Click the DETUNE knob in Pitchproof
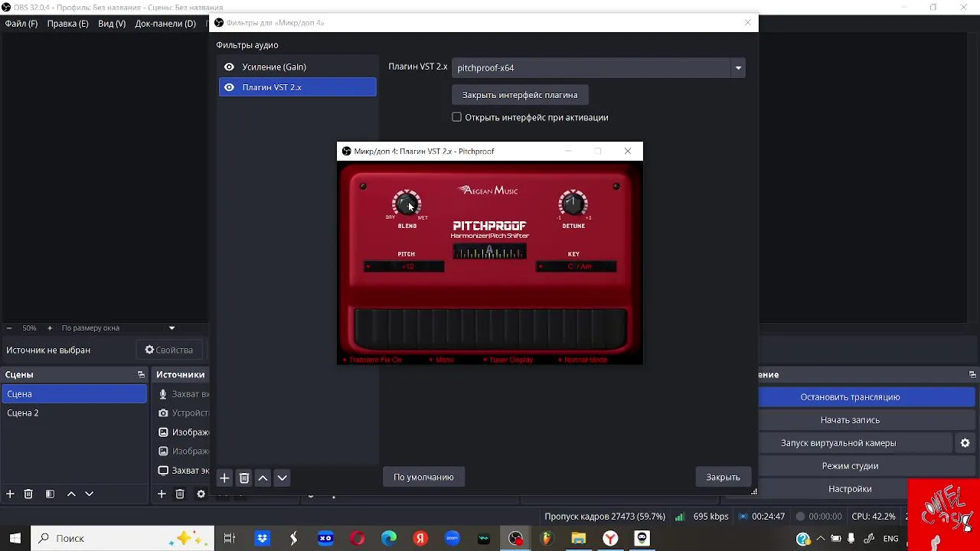 click(x=573, y=204)
